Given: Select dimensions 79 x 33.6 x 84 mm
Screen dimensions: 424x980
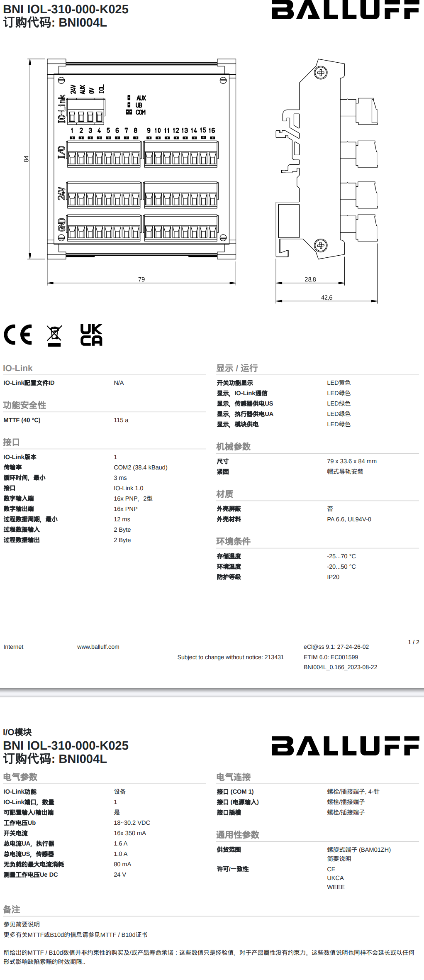Looking at the screenshot, I should 352,461.
